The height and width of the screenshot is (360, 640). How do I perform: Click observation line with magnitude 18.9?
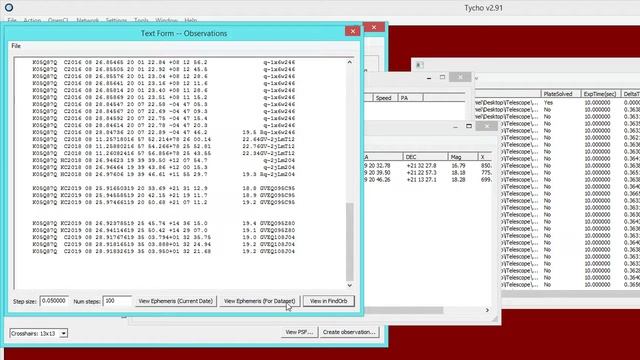tap(164, 195)
